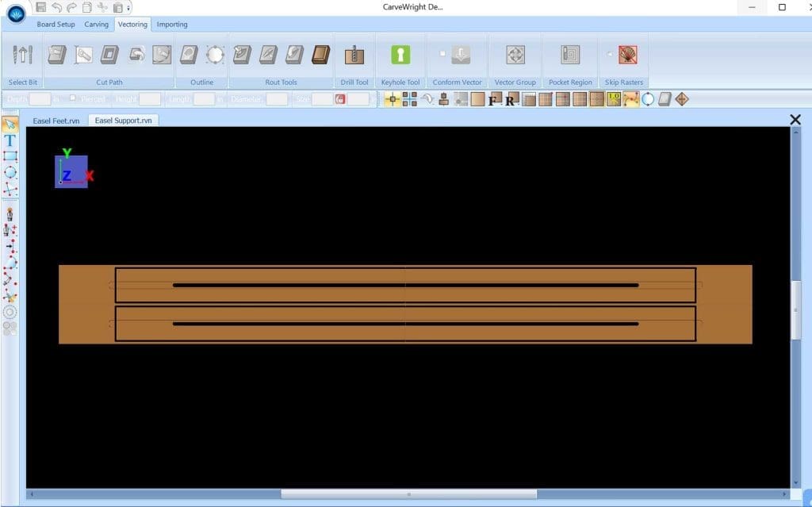Expand the quick access toolbar dropdown arrow
Image resolution: width=812 pixels, height=507 pixels.
click(x=129, y=8)
